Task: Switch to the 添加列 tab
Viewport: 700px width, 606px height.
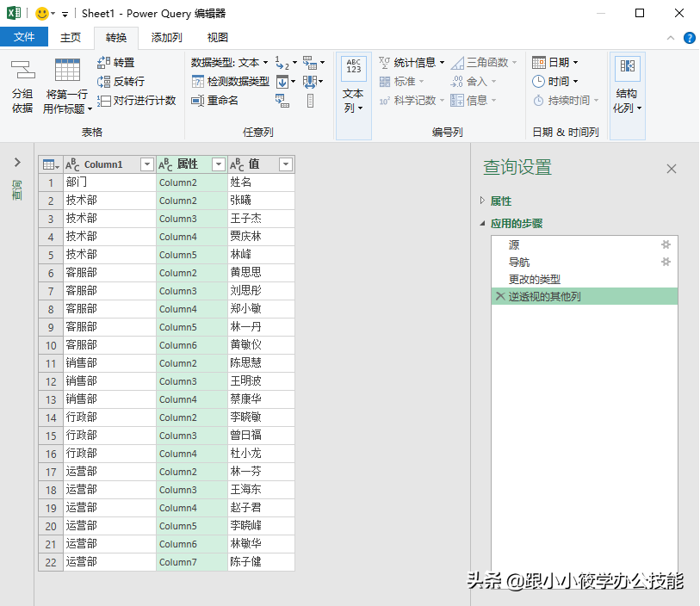Action: (166, 38)
